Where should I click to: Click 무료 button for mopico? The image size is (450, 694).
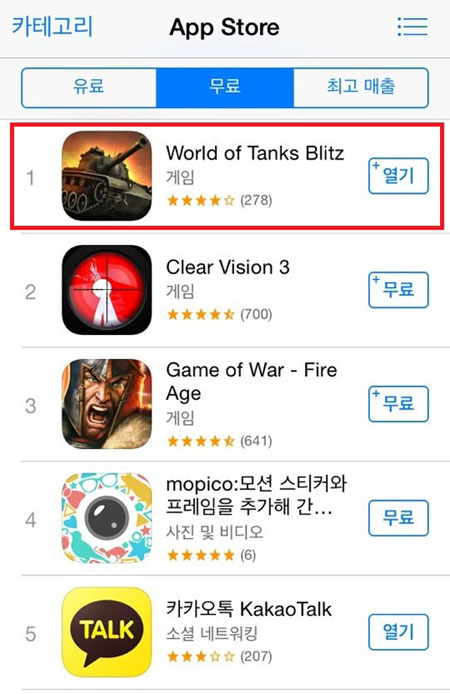pos(398,518)
